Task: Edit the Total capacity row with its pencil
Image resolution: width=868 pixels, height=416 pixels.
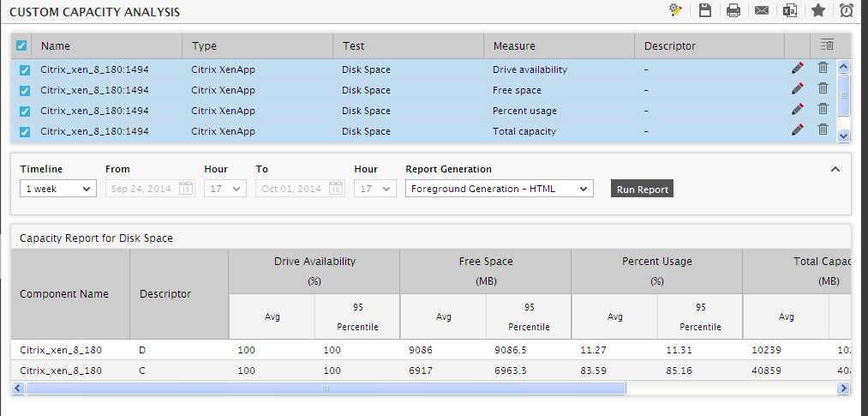Action: tap(797, 129)
